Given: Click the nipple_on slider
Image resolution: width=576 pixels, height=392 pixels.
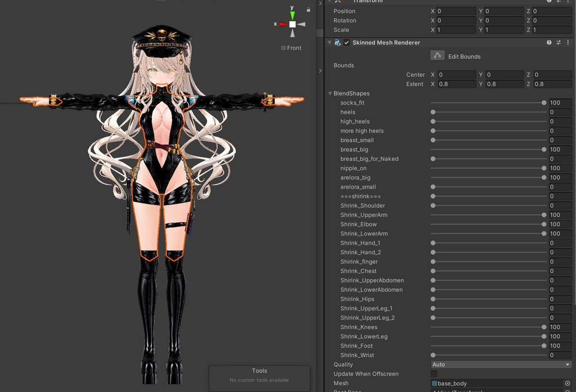Looking at the screenshot, I should [x=489, y=168].
